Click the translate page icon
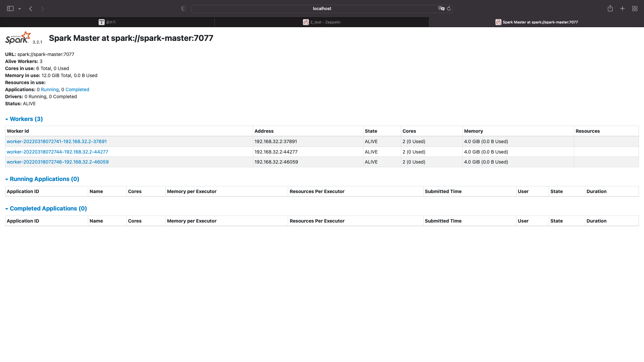The image size is (644, 362). click(441, 9)
